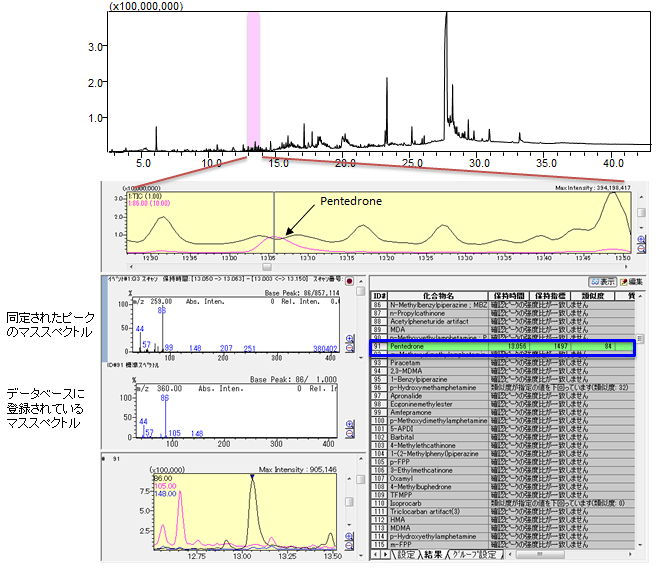Select the 4-Methylethcathinone row
660x570 pixels.
pyautogui.click(x=503, y=445)
